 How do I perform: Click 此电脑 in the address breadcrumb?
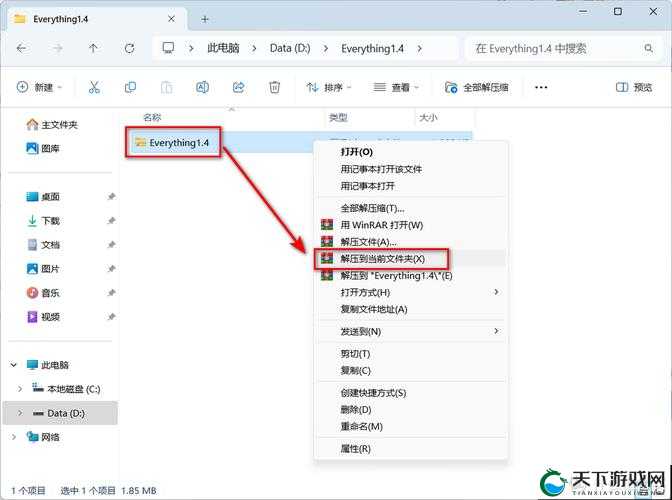[223, 48]
